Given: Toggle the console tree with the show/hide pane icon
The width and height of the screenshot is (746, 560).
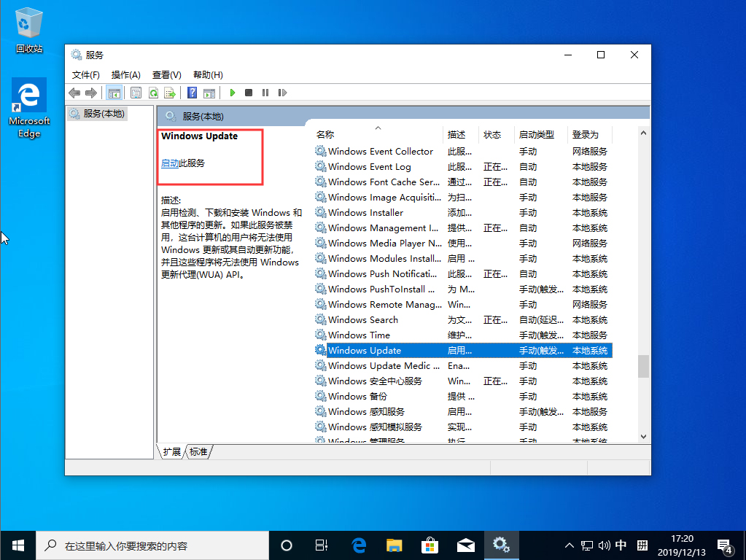Looking at the screenshot, I should point(114,93).
